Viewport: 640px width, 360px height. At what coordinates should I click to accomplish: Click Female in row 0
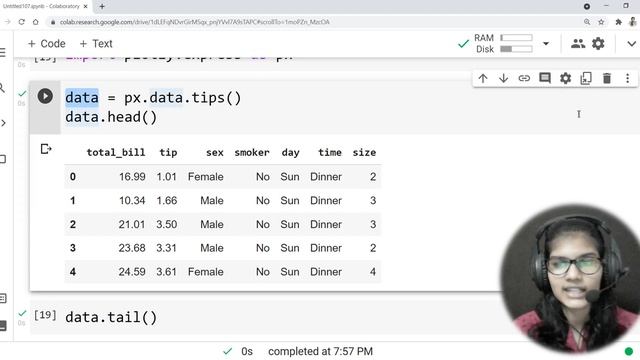point(206,177)
